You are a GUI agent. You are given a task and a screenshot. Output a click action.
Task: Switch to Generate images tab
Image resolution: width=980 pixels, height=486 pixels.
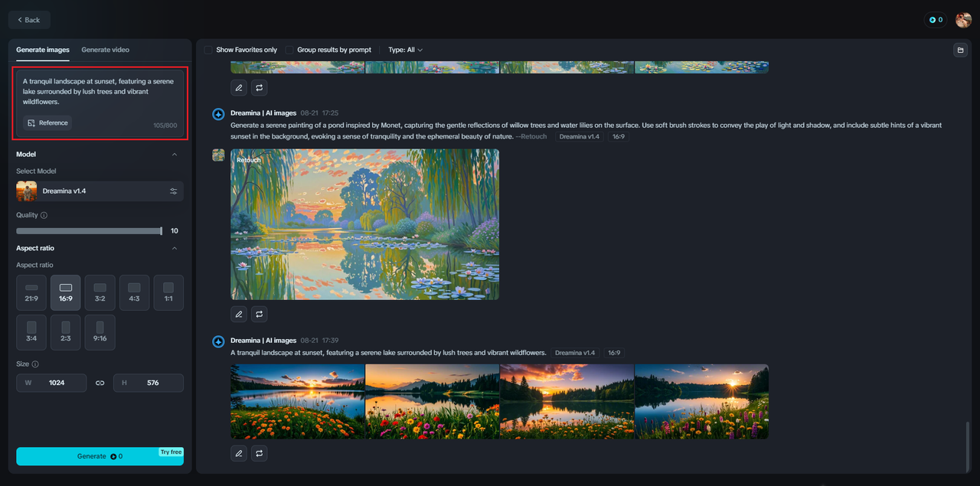(43, 50)
